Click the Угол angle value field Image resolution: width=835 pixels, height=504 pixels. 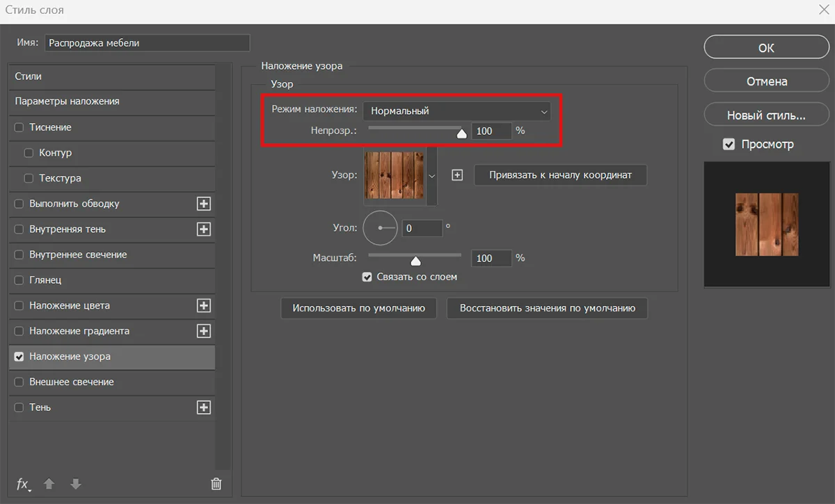pos(422,228)
